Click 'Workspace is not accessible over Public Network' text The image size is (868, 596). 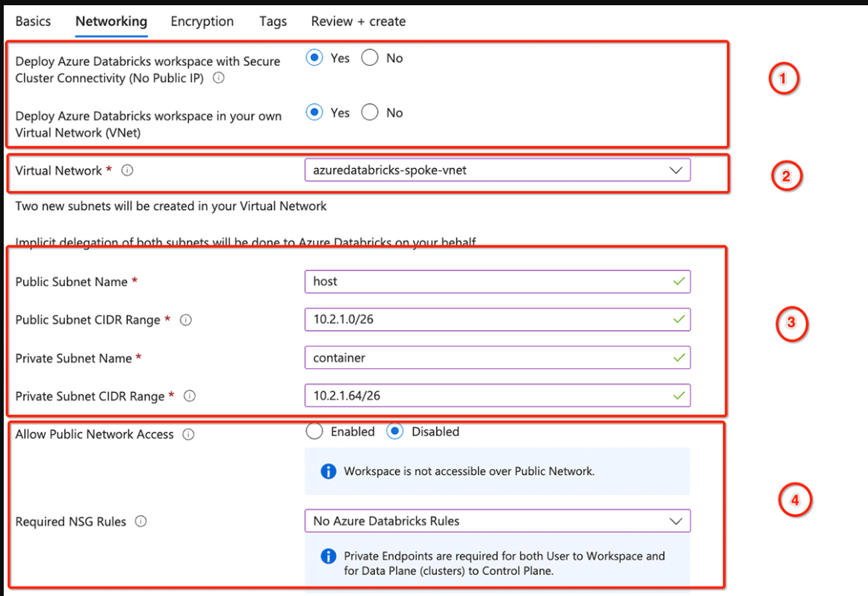coord(469,471)
